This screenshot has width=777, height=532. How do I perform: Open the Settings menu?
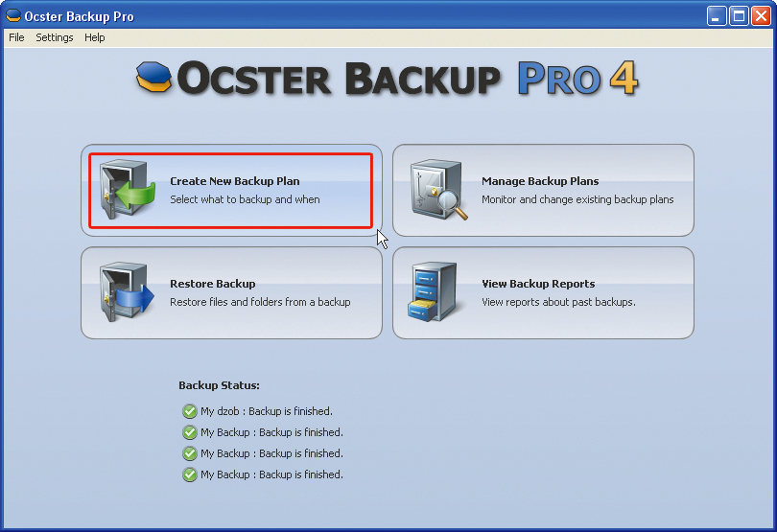coord(55,37)
